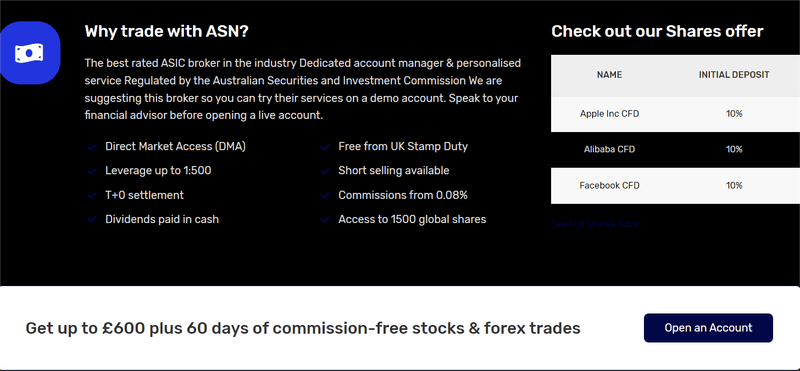Click the 10% deposit value for Facebook CFD
Image resolution: width=800 pixels, height=371 pixels.
tap(734, 185)
